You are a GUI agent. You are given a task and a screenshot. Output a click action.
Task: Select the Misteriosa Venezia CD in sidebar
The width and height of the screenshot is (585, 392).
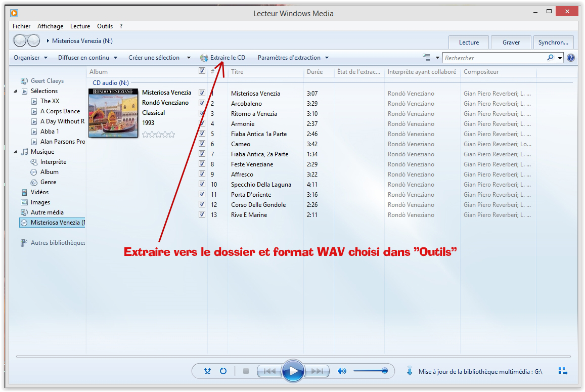(53, 223)
